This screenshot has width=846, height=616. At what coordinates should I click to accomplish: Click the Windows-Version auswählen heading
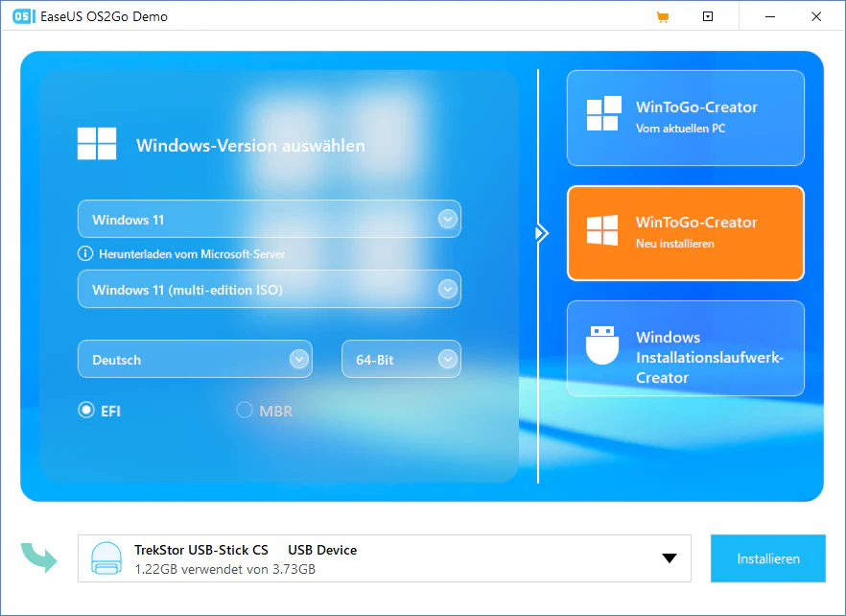(250, 145)
